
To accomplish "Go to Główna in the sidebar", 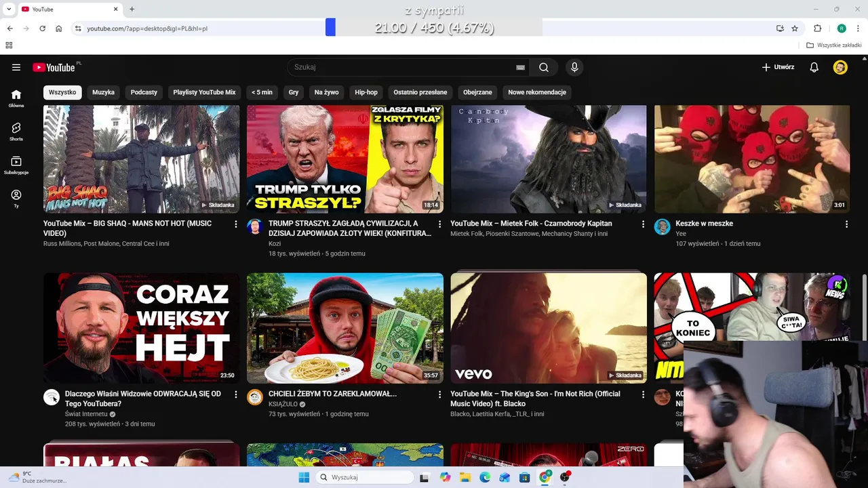I will [16, 98].
